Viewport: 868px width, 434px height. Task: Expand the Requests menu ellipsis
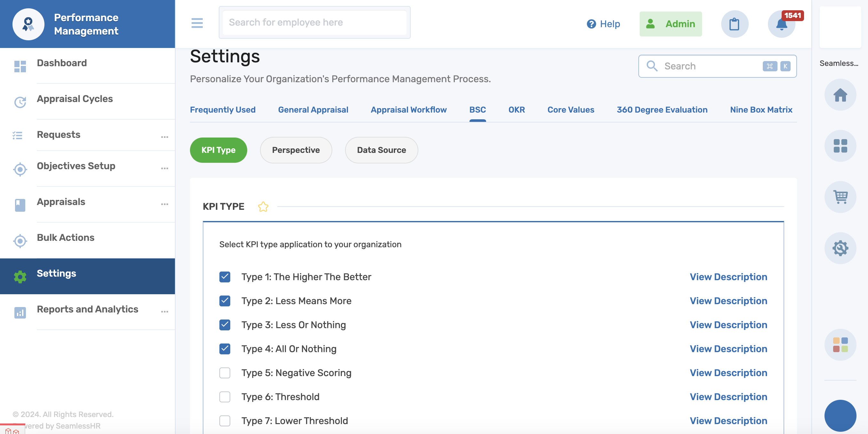point(164,137)
